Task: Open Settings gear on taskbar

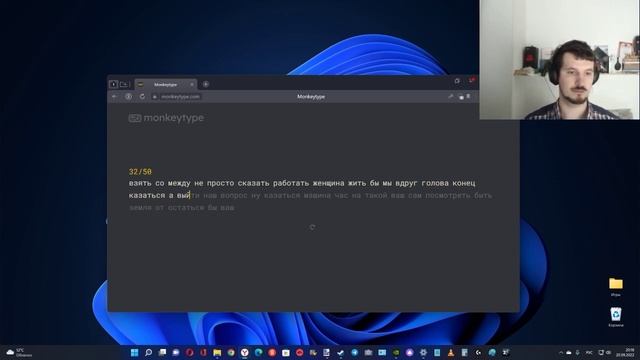Action: (423, 352)
